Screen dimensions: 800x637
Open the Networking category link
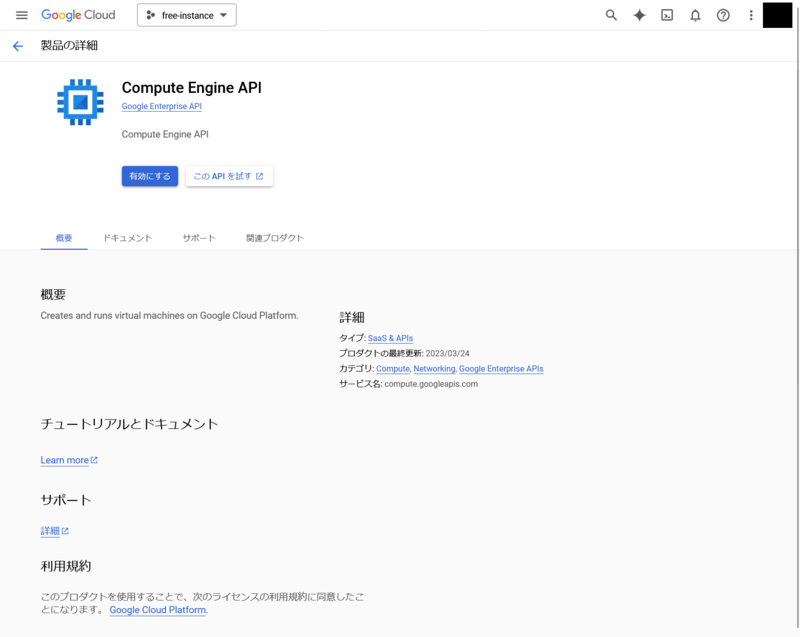tap(434, 369)
